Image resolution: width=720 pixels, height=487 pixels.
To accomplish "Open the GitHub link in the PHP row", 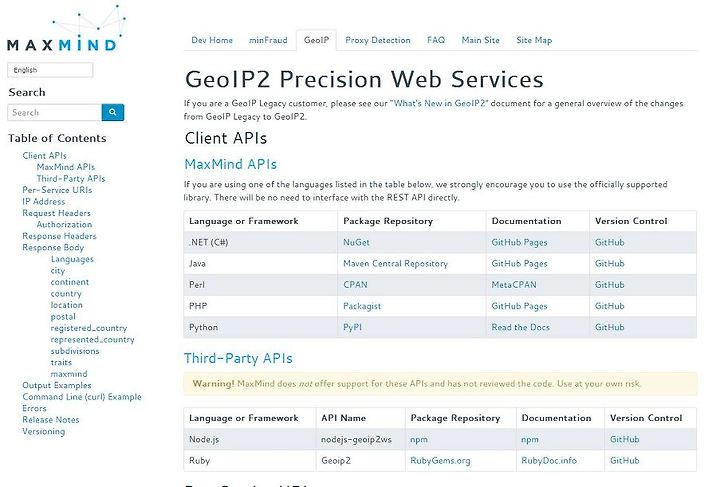I will point(609,306).
